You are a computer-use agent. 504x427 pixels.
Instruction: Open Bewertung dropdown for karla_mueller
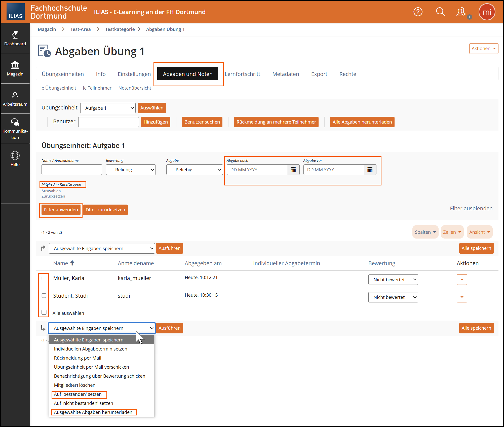pyautogui.click(x=393, y=280)
